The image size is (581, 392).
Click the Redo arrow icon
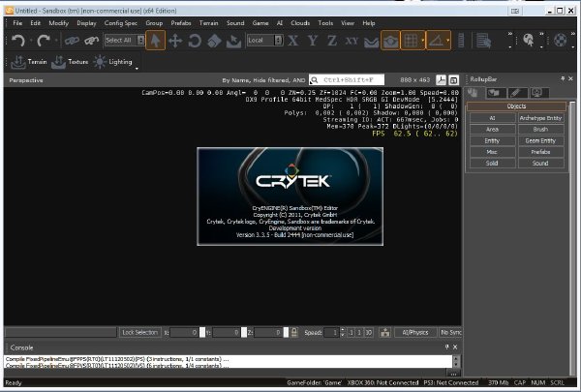click(44, 40)
